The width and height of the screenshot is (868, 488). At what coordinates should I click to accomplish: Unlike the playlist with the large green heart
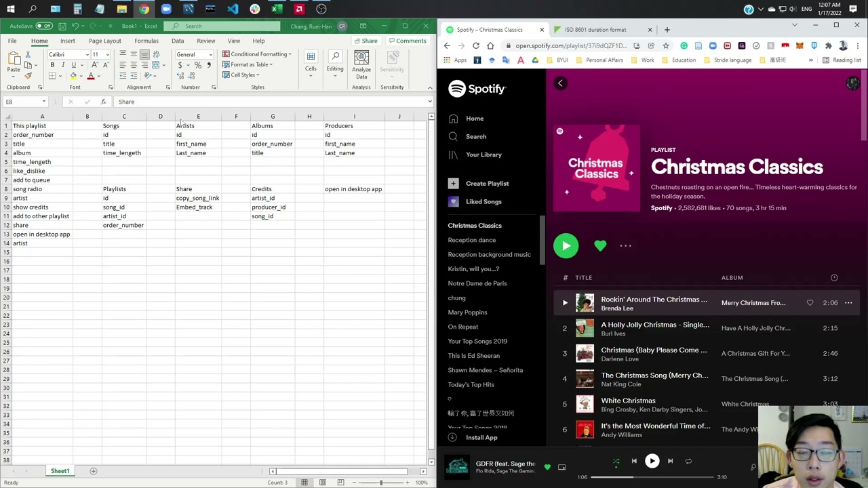tap(600, 246)
